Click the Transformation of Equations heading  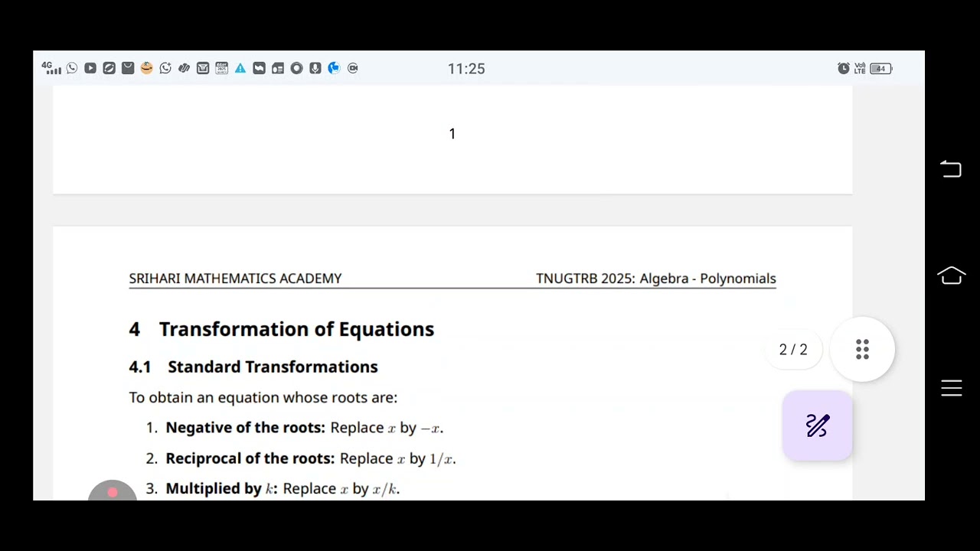pyautogui.click(x=296, y=329)
